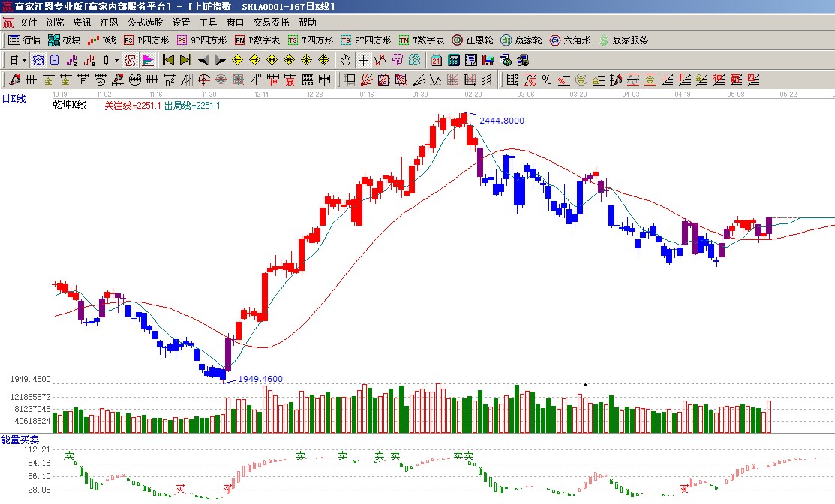Toggle the crosshair cursor button
The width and height of the screenshot is (835, 504).
363,60
